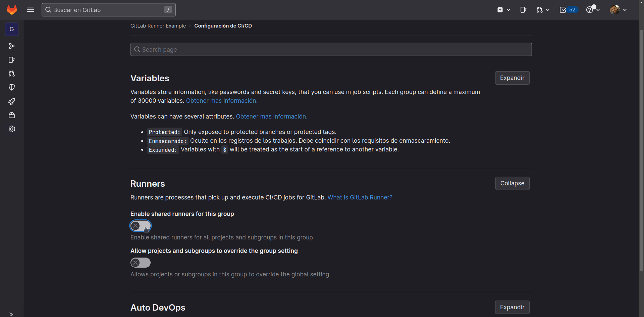Image resolution: width=644 pixels, height=317 pixels.
Task: Click the Auto DevOps heading
Action: 158,308
